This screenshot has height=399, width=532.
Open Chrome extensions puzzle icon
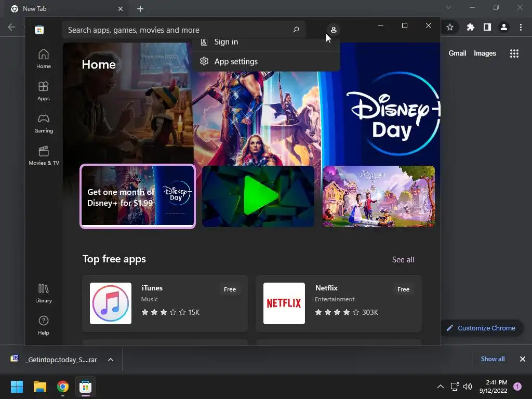[471, 27]
